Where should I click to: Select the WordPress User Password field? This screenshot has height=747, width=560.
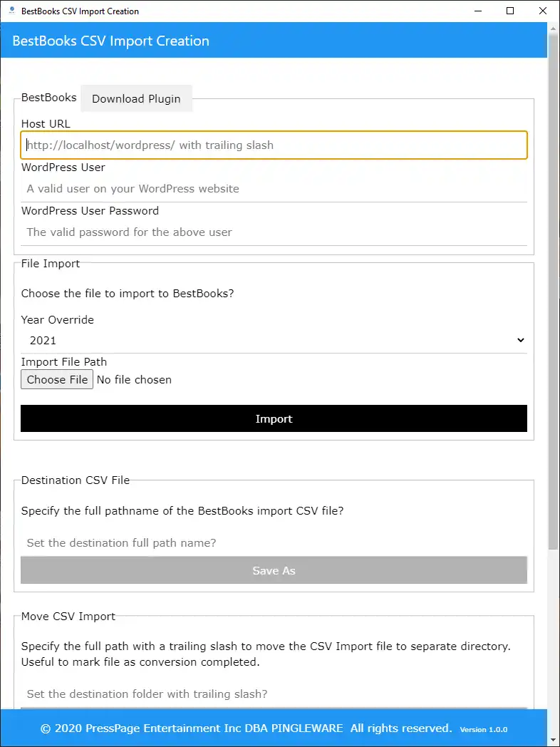point(274,232)
